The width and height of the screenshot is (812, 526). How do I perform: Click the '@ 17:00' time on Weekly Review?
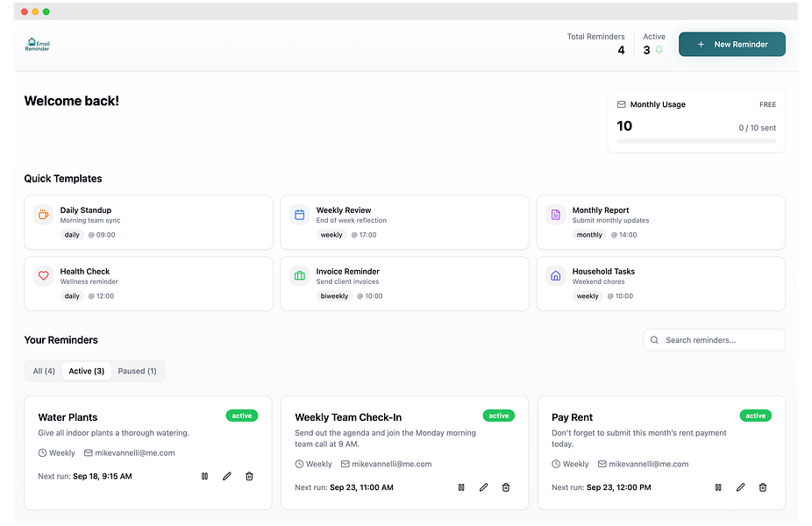(364, 235)
